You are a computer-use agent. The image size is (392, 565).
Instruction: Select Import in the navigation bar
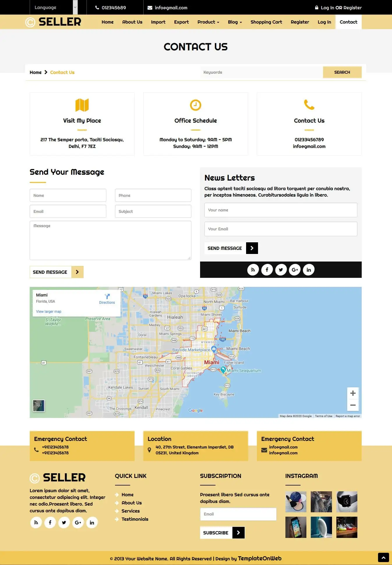coord(158,22)
